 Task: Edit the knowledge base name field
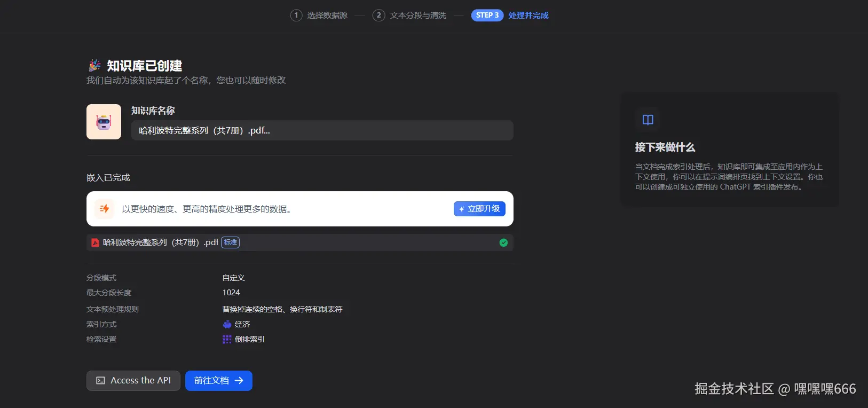click(322, 130)
